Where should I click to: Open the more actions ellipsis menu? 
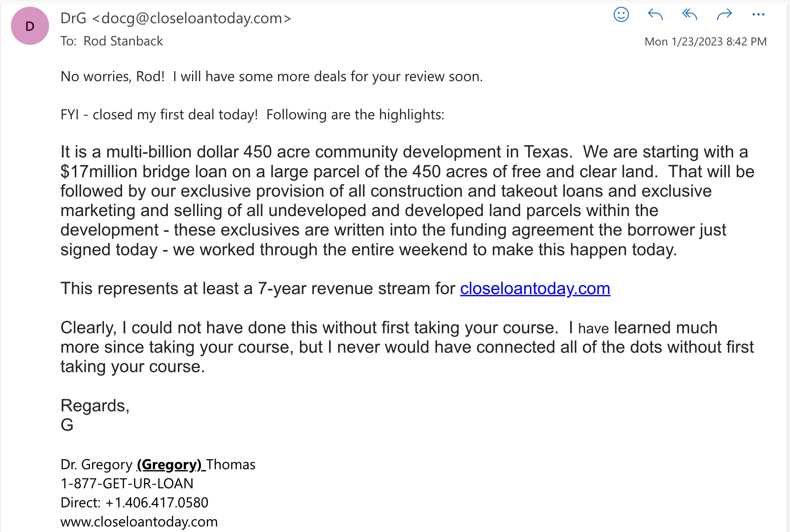(758, 15)
